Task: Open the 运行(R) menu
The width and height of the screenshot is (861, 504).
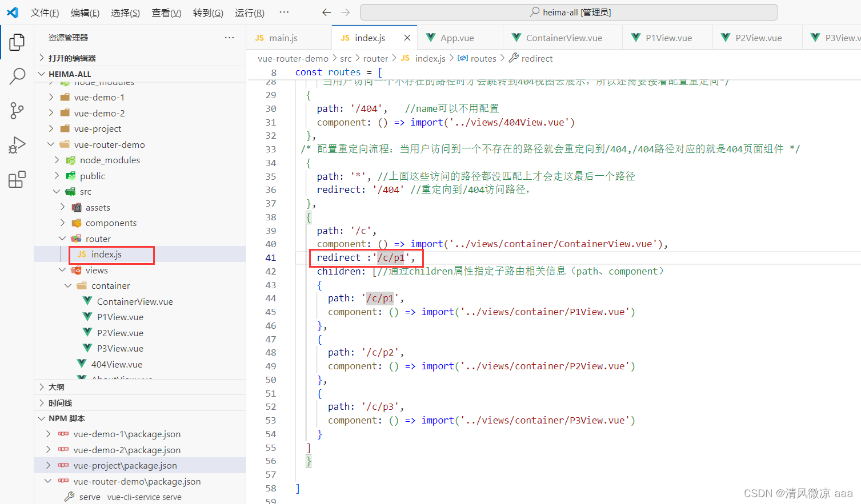Action: (x=250, y=13)
